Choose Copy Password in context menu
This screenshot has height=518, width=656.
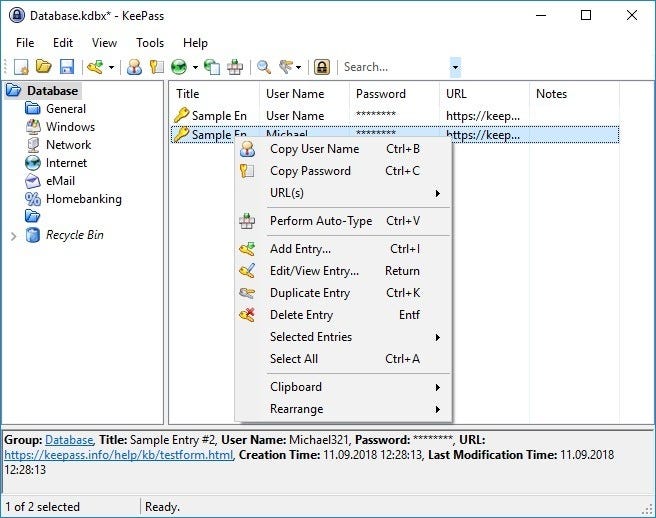343,171
